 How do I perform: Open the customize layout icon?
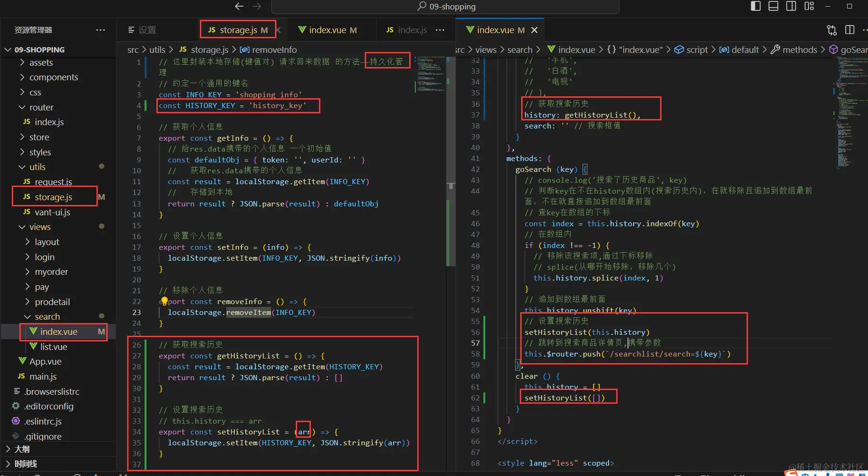pyautogui.click(x=809, y=6)
